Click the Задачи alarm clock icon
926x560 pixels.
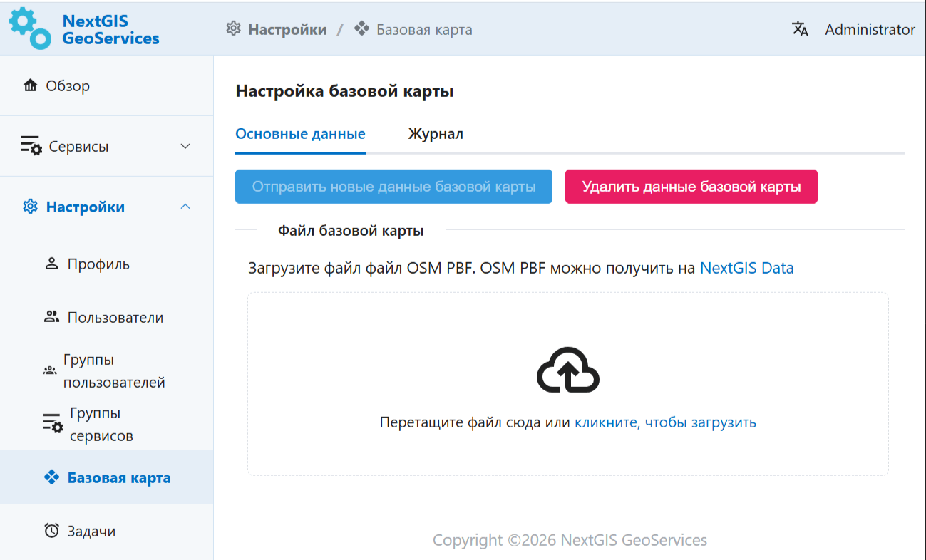click(51, 532)
